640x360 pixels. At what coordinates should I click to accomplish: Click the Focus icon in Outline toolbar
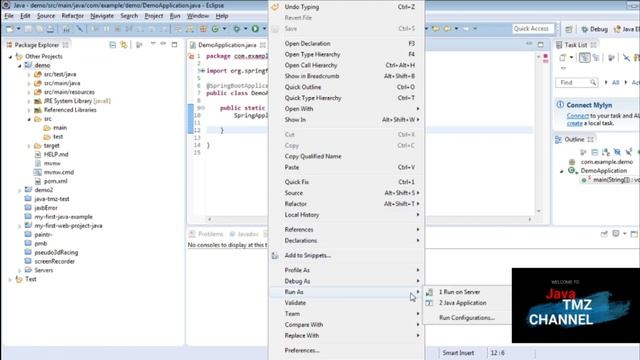pyautogui.click(x=583, y=152)
